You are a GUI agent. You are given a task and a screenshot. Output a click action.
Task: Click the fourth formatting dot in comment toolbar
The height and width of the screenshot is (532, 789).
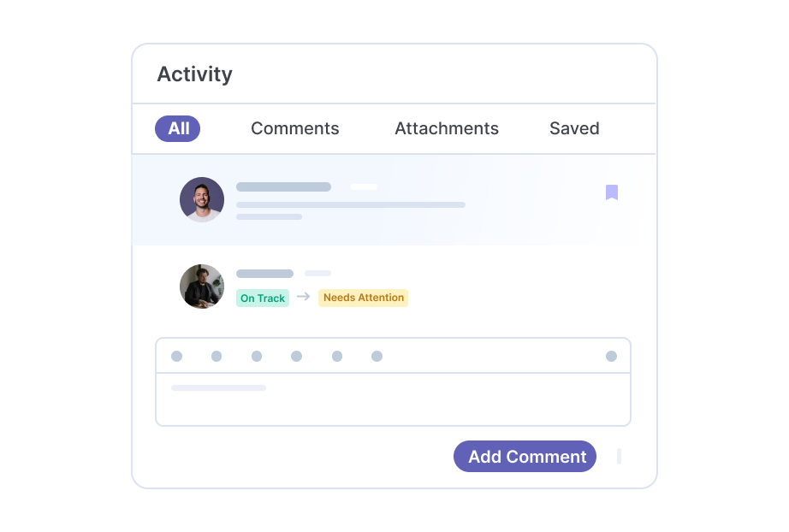[296, 356]
